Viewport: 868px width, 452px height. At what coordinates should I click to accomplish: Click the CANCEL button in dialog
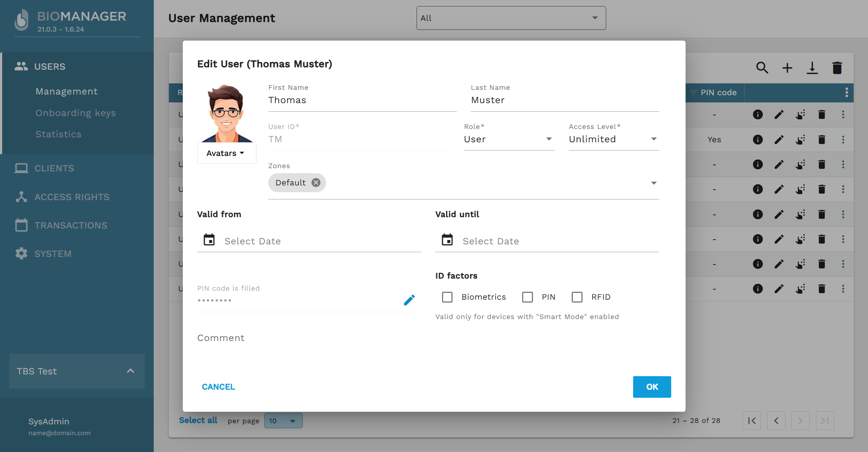coord(218,387)
